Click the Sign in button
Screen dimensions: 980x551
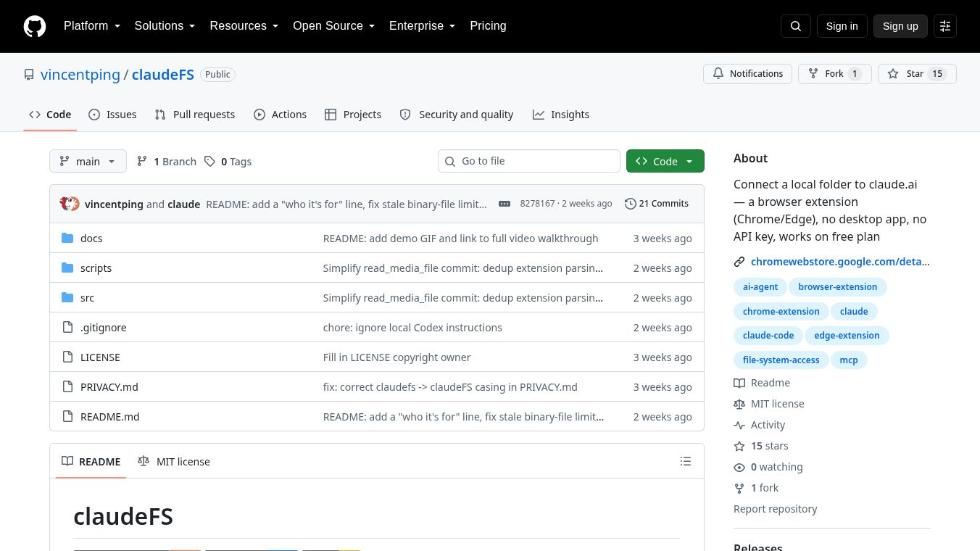[x=842, y=26]
